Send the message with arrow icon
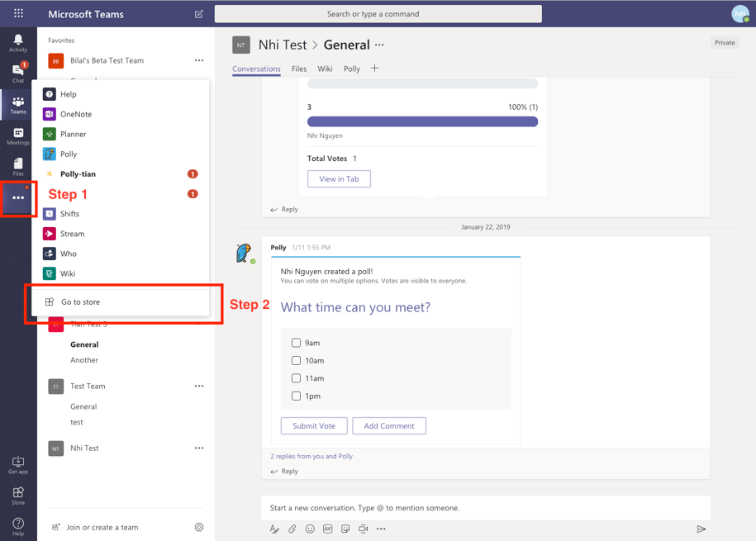 [701, 529]
